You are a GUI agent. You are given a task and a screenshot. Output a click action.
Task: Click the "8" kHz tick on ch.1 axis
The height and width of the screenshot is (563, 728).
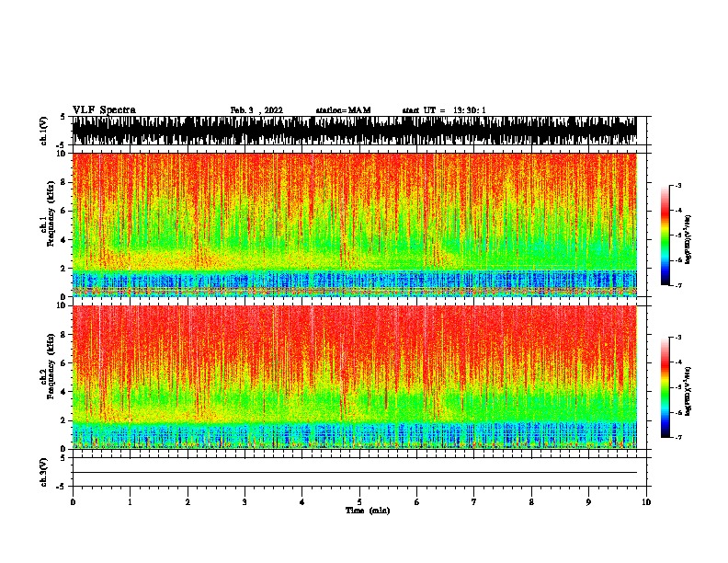point(63,182)
